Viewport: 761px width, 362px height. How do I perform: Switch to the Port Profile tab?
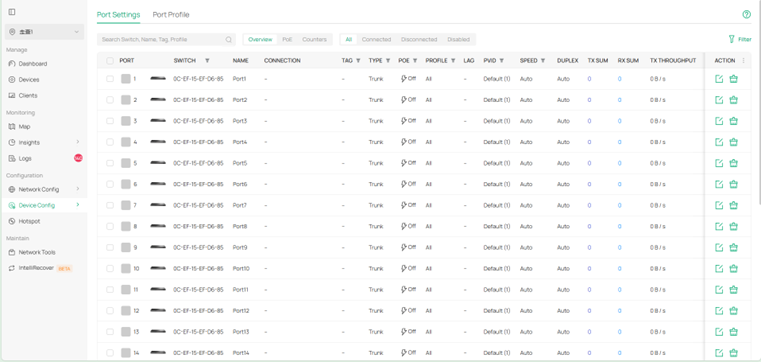(171, 15)
